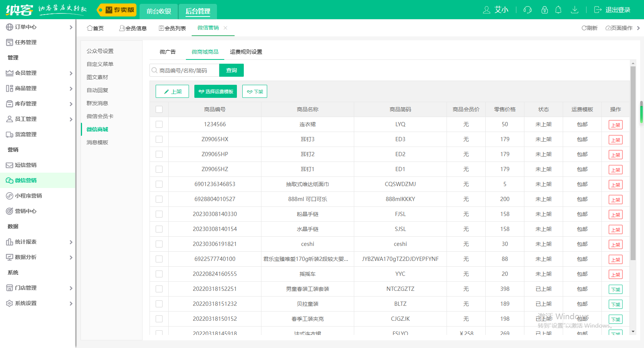Open the notification bell icon
644x348 pixels.
(559, 10)
